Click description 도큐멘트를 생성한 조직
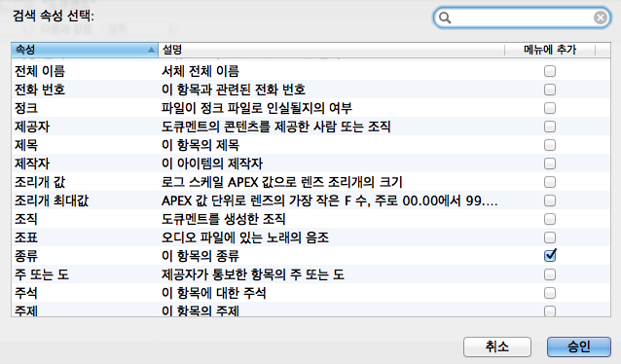Viewport: 621px width, 364px height. pyautogui.click(x=223, y=219)
